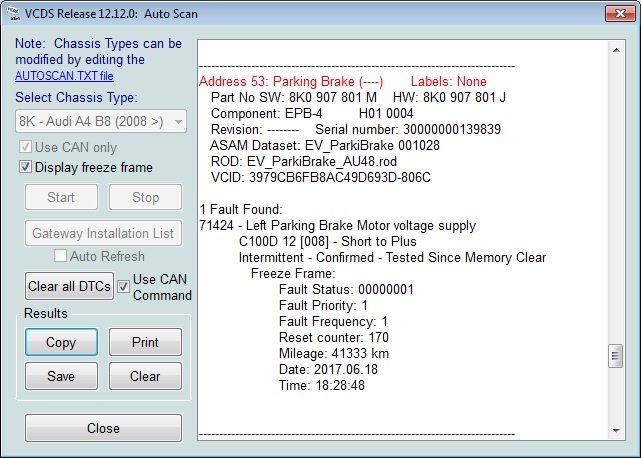The height and width of the screenshot is (458, 641).
Task: Click the Intermittent - Confirmed status line
Action: pyautogui.click(x=392, y=257)
